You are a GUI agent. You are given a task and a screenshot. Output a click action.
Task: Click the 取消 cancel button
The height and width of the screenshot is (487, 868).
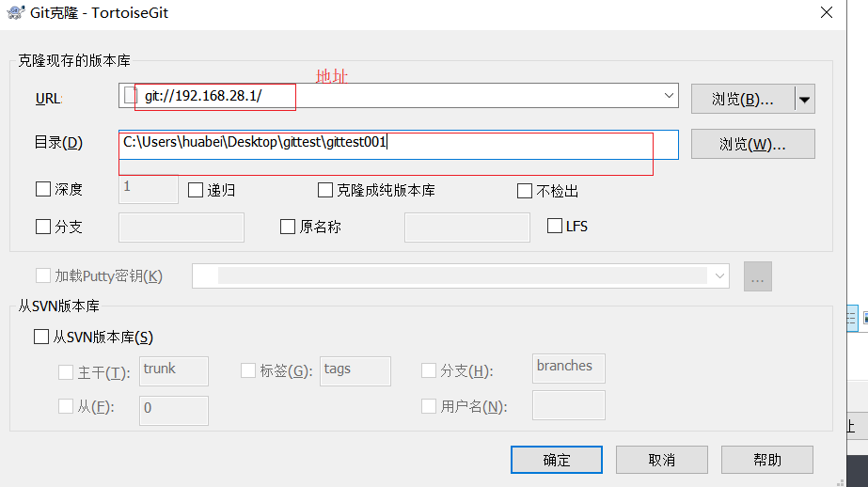[x=661, y=460]
